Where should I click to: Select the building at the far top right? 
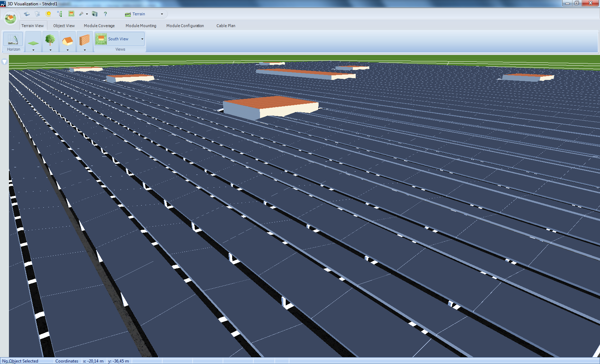pos(528,77)
